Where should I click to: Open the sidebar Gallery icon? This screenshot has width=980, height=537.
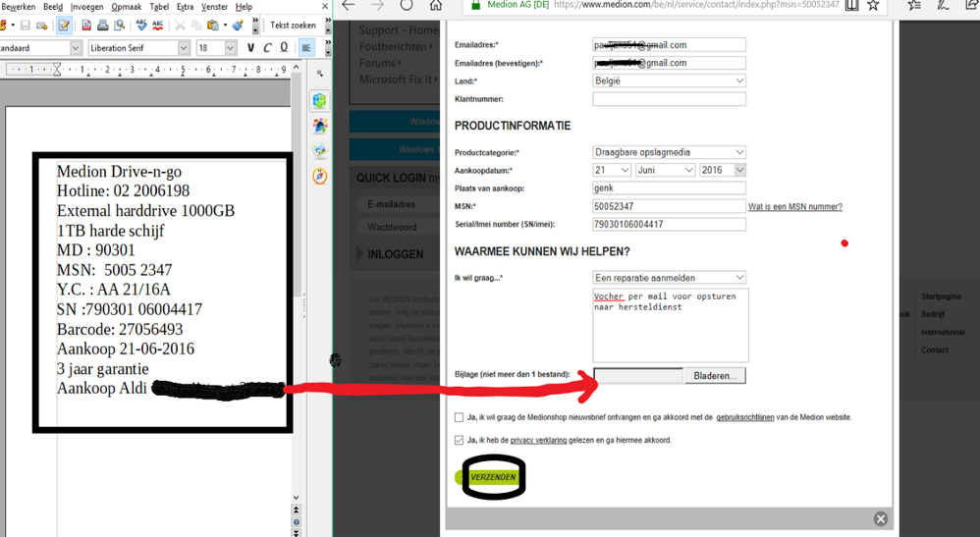pyautogui.click(x=320, y=150)
